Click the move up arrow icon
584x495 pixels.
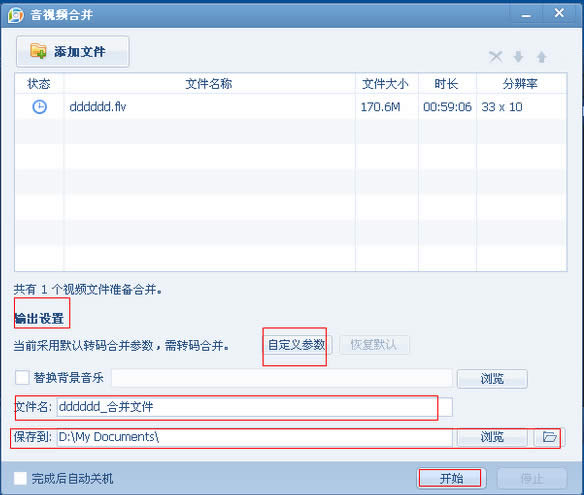tap(541, 57)
